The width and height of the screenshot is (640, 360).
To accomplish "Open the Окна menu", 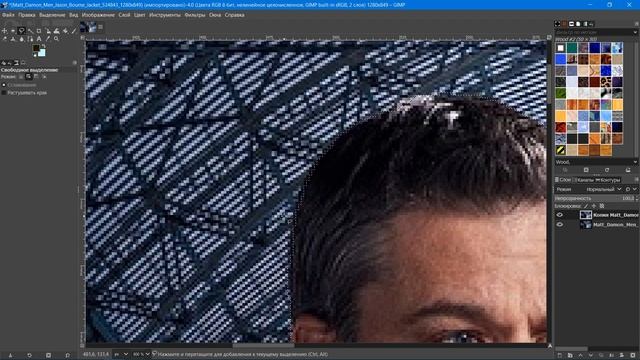I will point(215,15).
